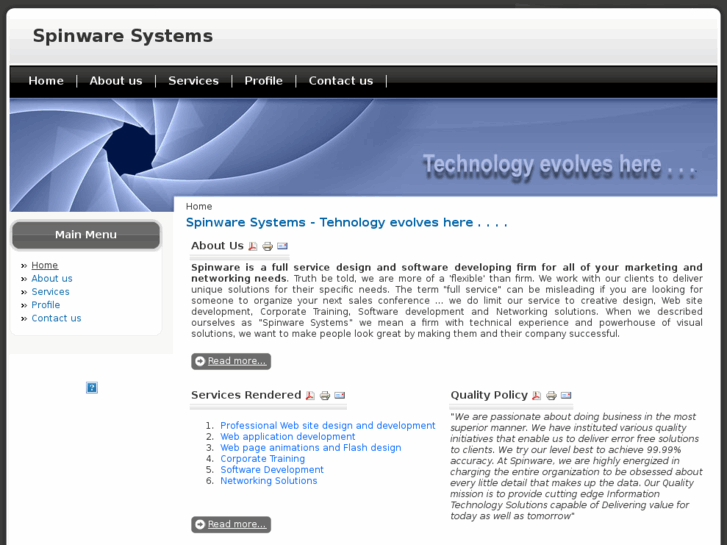The width and height of the screenshot is (727, 545).
Task: Open Software Development link
Action: [x=272, y=470]
